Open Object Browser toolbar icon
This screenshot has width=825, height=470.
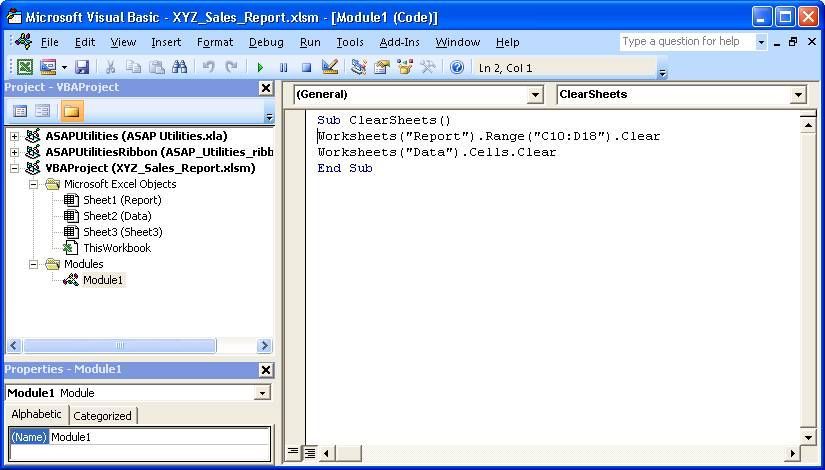click(405, 67)
